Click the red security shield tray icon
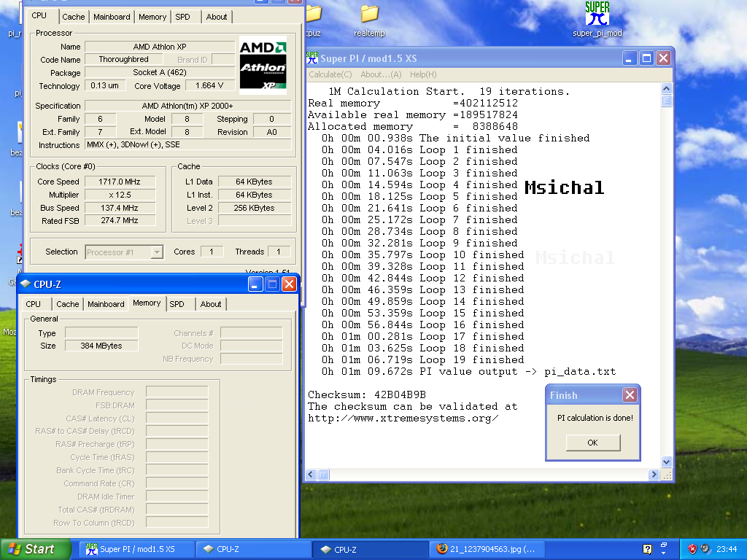This screenshot has height=560, width=747. [692, 549]
